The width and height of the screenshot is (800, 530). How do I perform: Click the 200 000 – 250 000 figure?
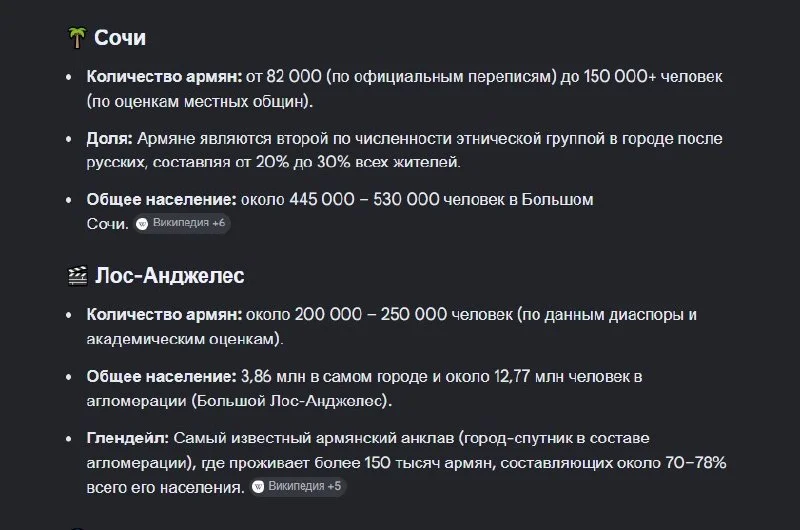tap(370, 315)
